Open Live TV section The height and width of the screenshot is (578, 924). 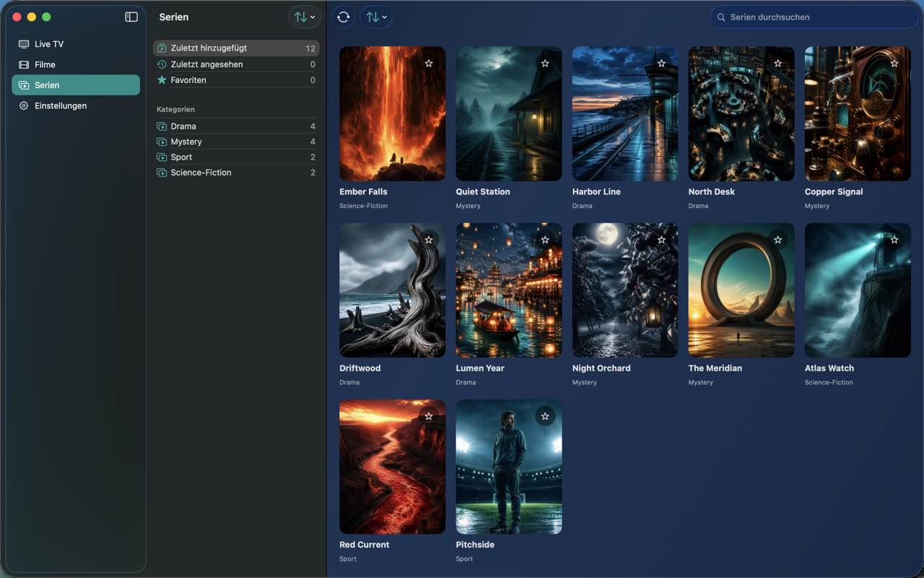[x=76, y=44]
